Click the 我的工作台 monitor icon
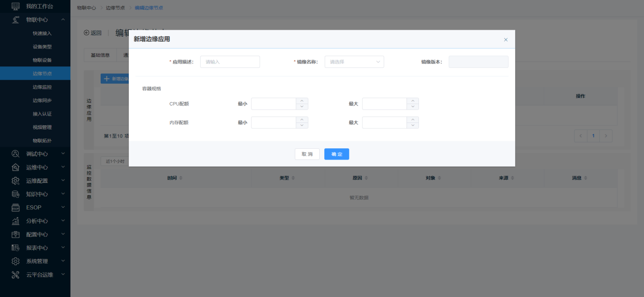The height and width of the screenshot is (297, 644). (15, 6)
